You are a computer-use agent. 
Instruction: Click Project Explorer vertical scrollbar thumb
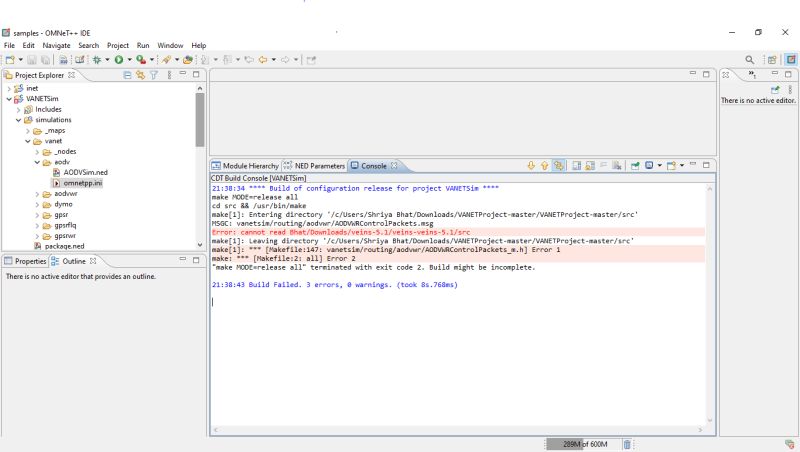199,119
